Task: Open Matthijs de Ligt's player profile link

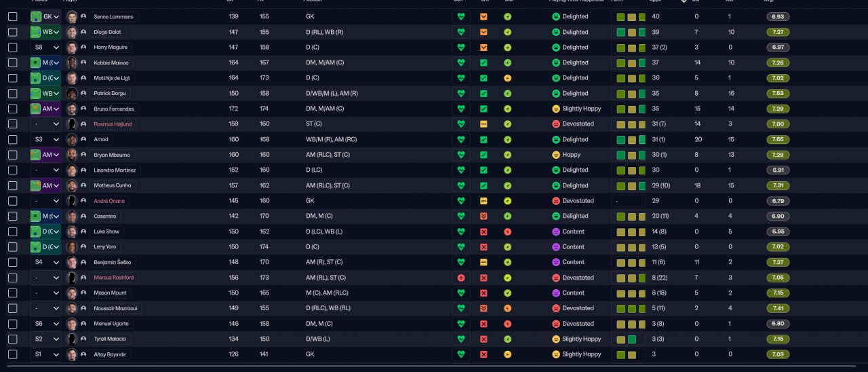Action: [112, 78]
